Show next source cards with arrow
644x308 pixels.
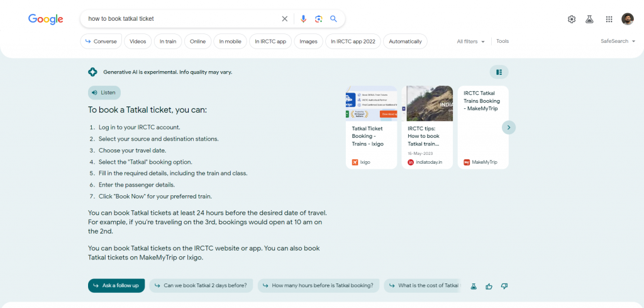pyautogui.click(x=509, y=127)
